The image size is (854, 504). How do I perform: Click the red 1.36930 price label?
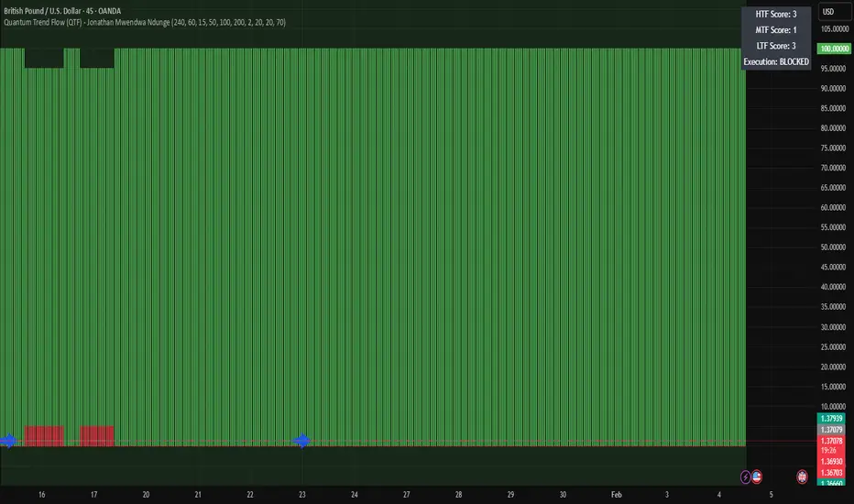click(x=831, y=462)
